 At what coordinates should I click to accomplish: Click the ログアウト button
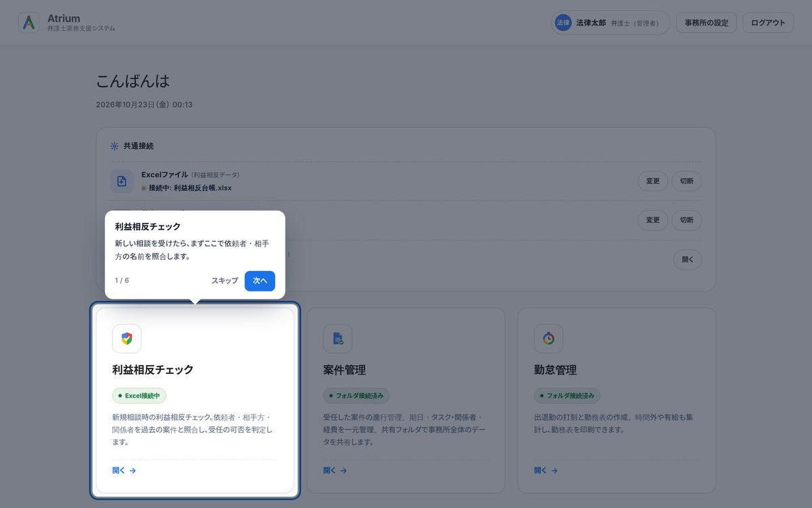point(768,22)
